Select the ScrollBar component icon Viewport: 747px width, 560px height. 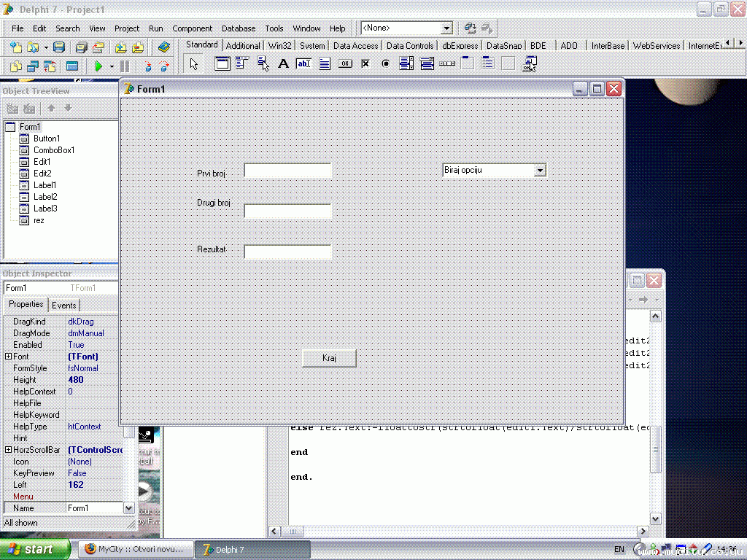tap(447, 63)
